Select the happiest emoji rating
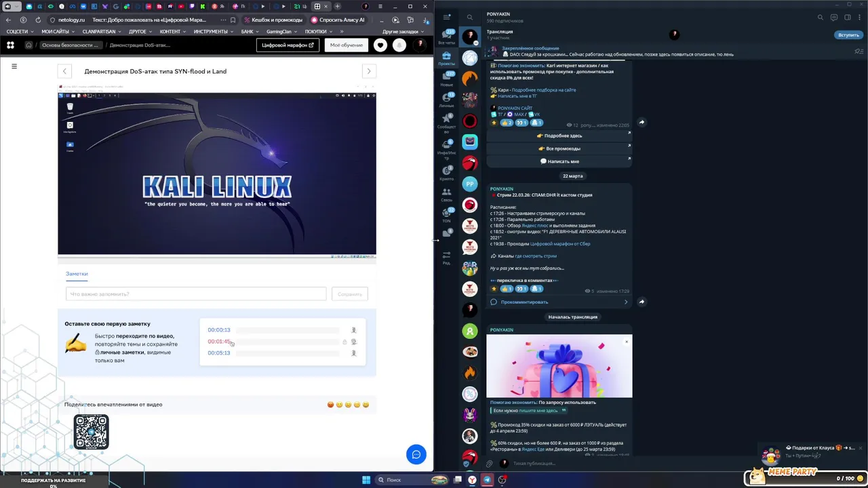The height and width of the screenshot is (488, 868). pos(366,405)
